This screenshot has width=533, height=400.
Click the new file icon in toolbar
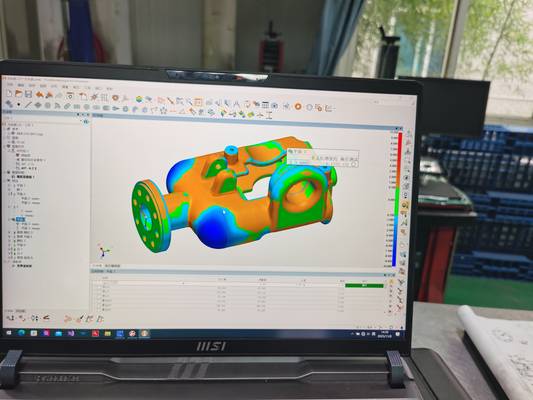[9, 93]
